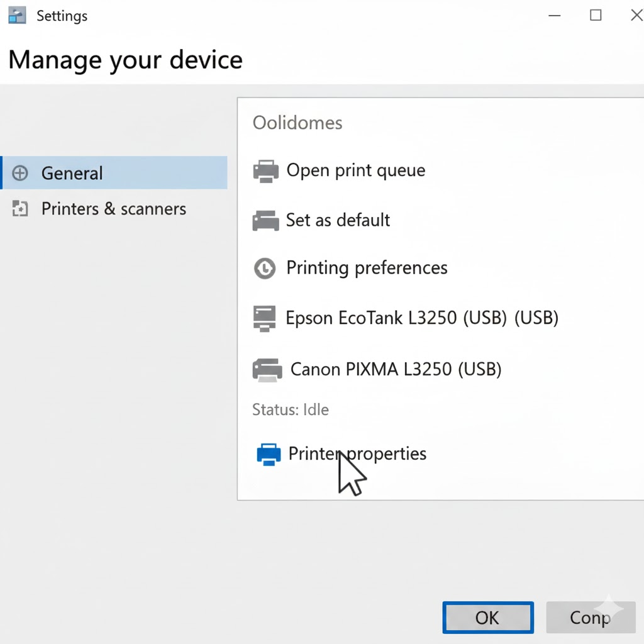644x644 pixels.
Task: Click the Epson EcoTank printer icon
Action: pos(264,318)
